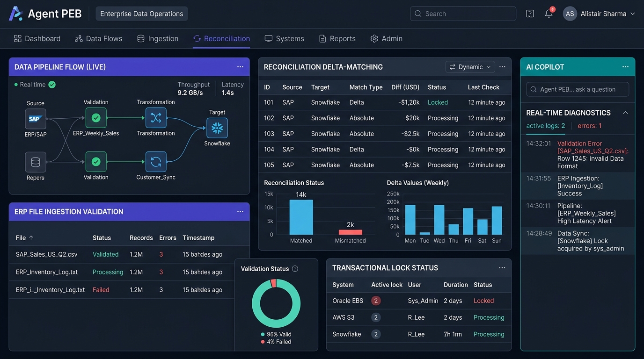The image size is (644, 359).
Task: Click the Diff (USD) column header
Action: [x=405, y=87]
